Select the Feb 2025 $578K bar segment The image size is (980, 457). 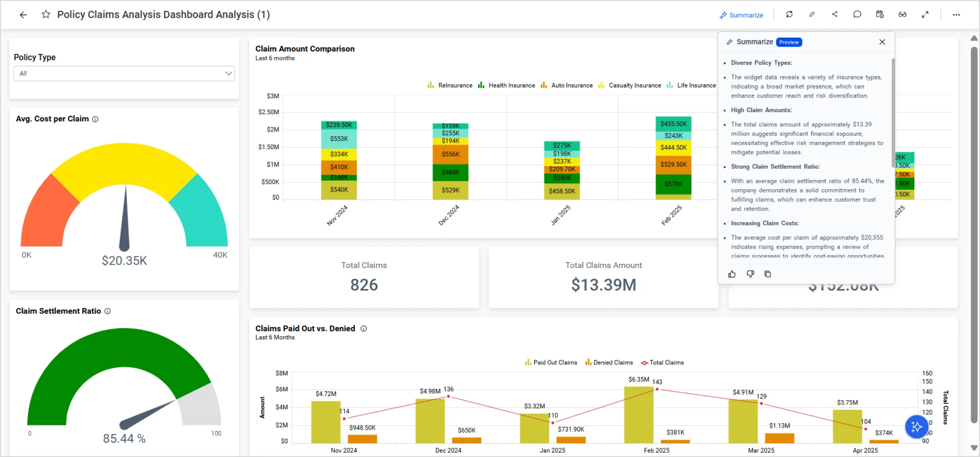tap(673, 184)
